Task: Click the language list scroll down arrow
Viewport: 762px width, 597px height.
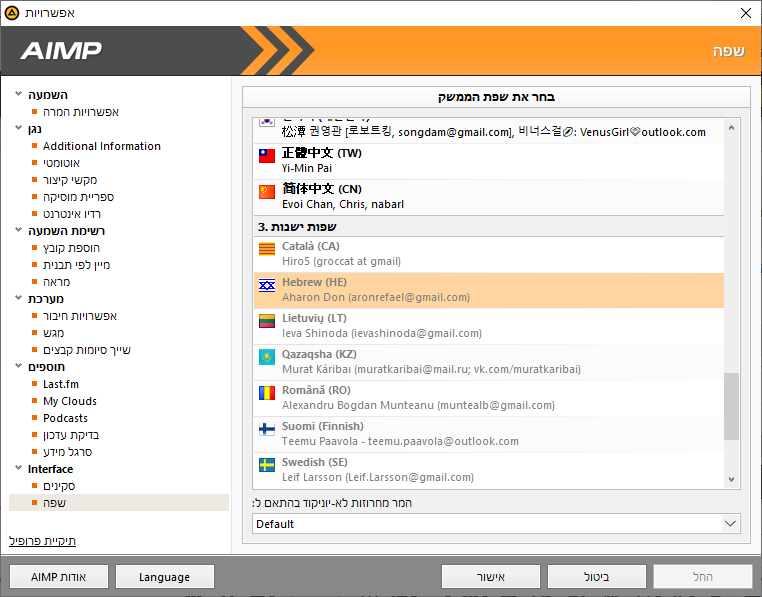Action: (x=731, y=480)
